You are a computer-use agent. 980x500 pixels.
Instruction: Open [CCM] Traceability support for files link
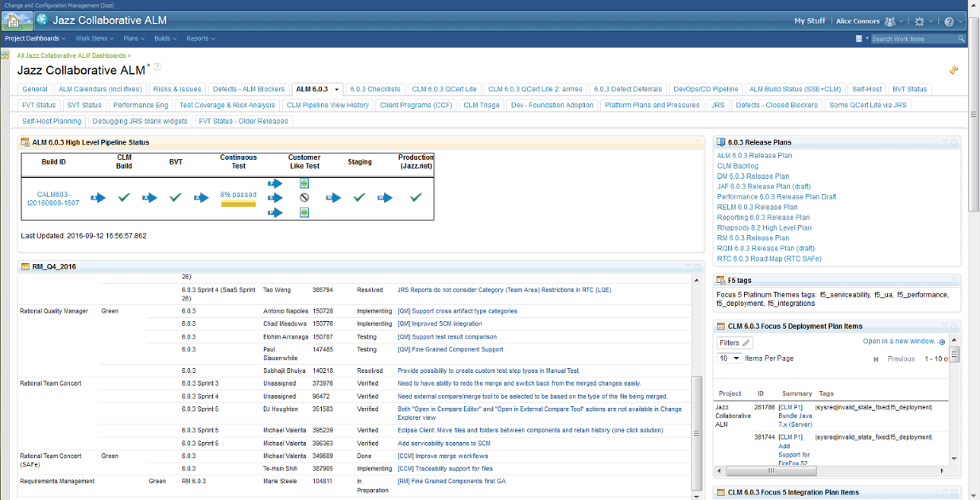[445, 468]
